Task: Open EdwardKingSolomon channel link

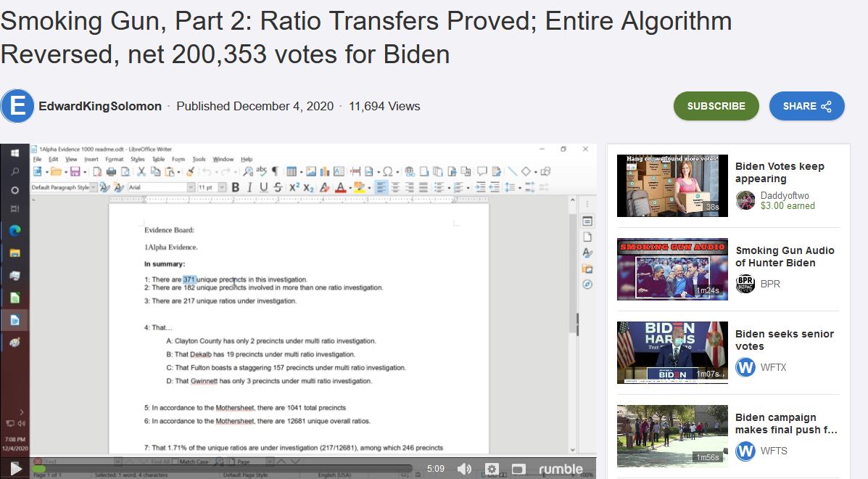Action: pyautogui.click(x=100, y=106)
